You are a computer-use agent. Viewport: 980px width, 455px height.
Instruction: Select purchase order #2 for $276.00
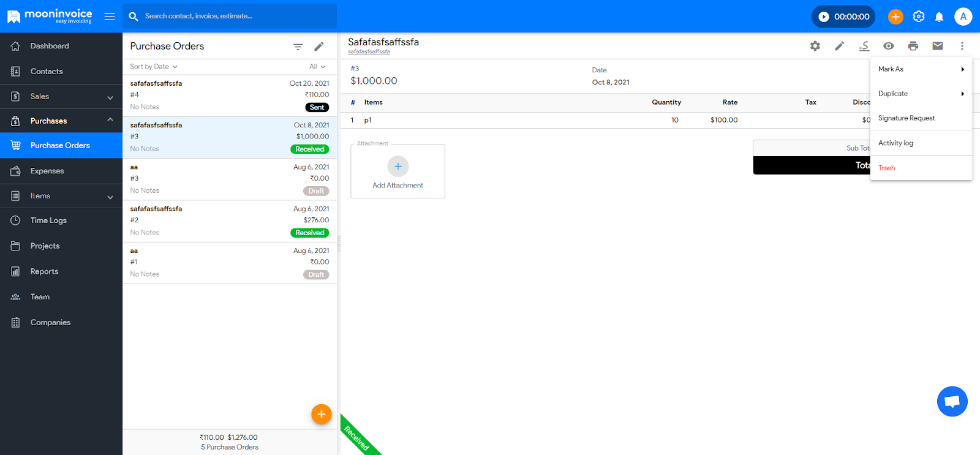230,221
